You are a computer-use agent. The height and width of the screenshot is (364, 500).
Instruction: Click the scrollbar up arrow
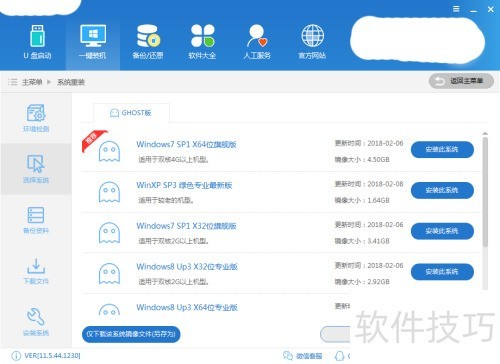[485, 133]
